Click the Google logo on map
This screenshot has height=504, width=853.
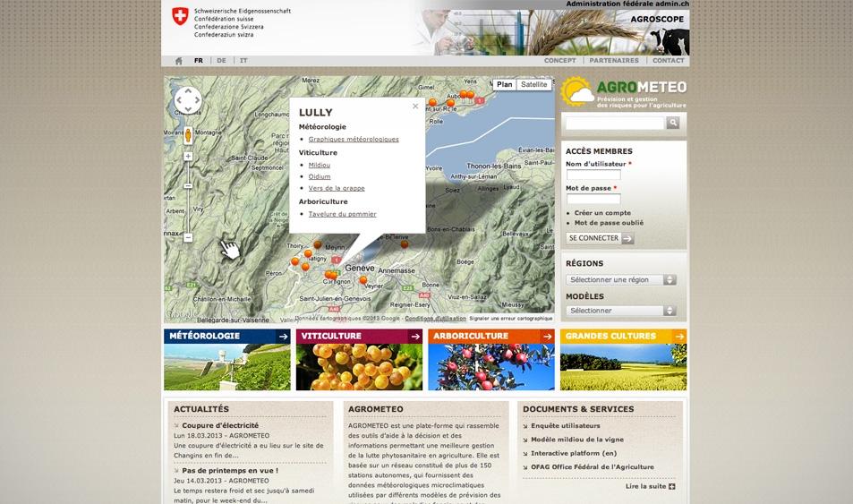pyautogui.click(x=181, y=314)
